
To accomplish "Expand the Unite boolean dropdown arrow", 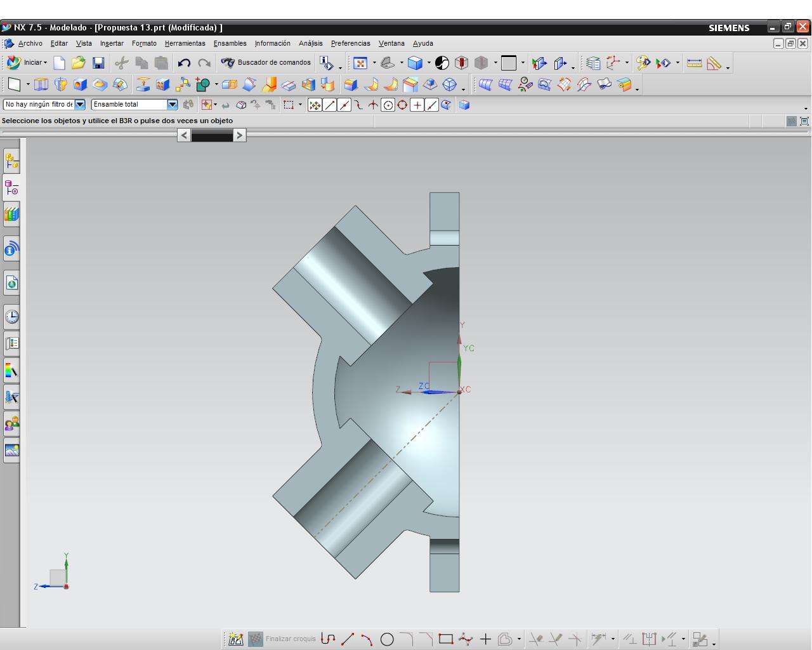I will click(x=216, y=84).
